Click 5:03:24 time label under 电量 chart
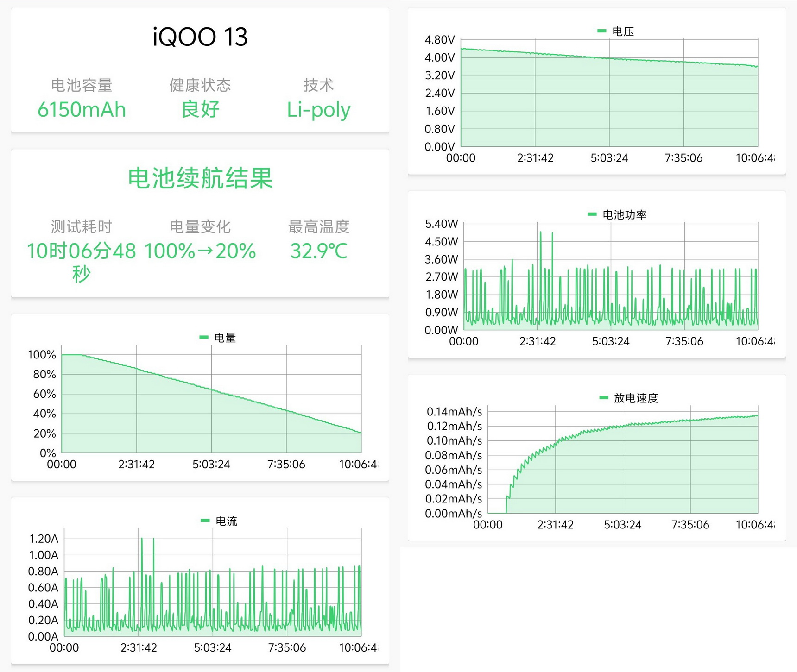The image size is (797, 672). click(211, 464)
